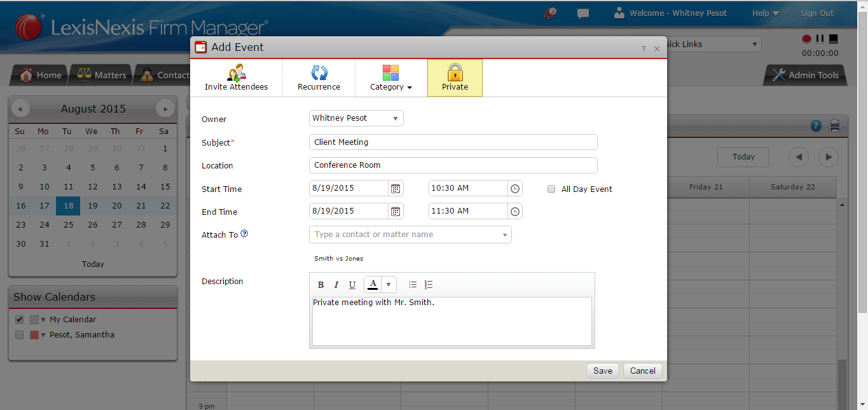
Task: Go to next week in calendar
Action: click(828, 157)
